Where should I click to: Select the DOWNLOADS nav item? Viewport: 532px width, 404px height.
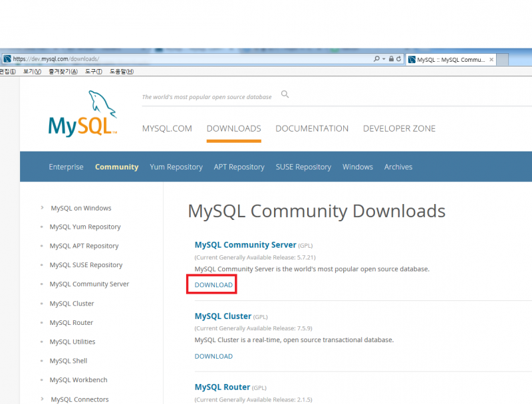pos(234,128)
